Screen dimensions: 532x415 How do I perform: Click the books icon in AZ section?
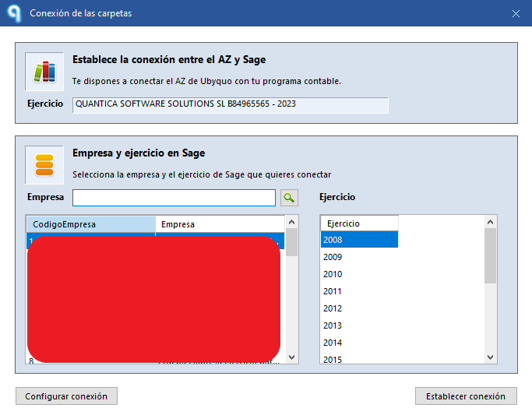pos(44,72)
